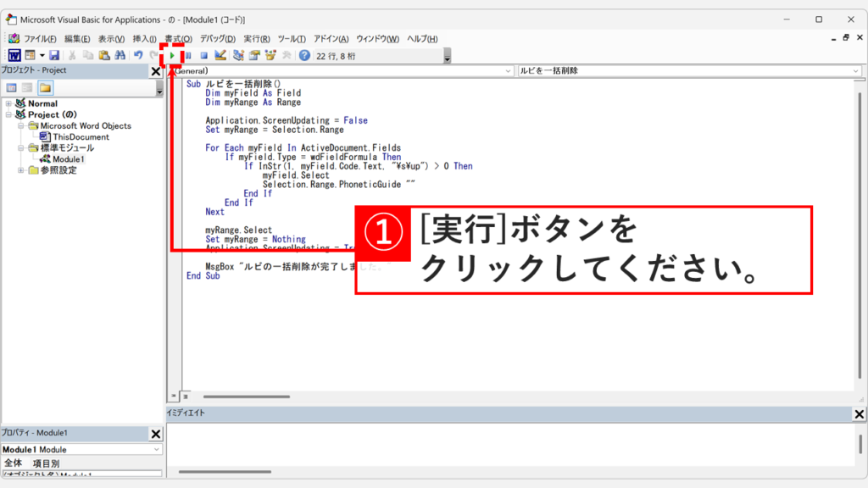Image resolution: width=868 pixels, height=488 pixels.
Task: Click the Undo icon in the toolbar
Action: pyautogui.click(x=139, y=55)
